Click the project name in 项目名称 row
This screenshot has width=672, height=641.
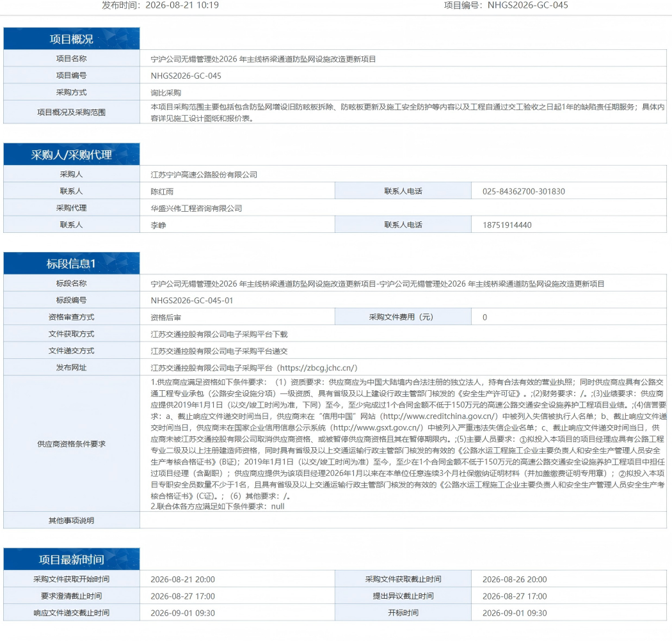pos(263,59)
